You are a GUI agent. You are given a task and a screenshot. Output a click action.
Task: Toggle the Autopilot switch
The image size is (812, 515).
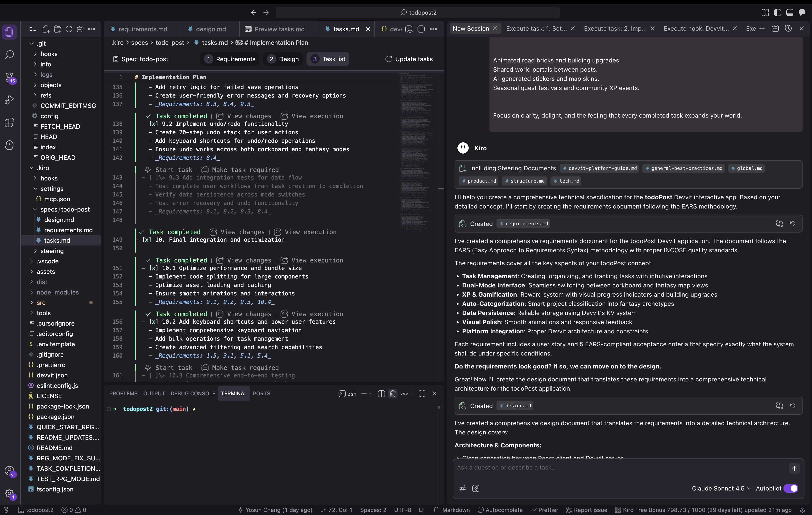pos(790,488)
